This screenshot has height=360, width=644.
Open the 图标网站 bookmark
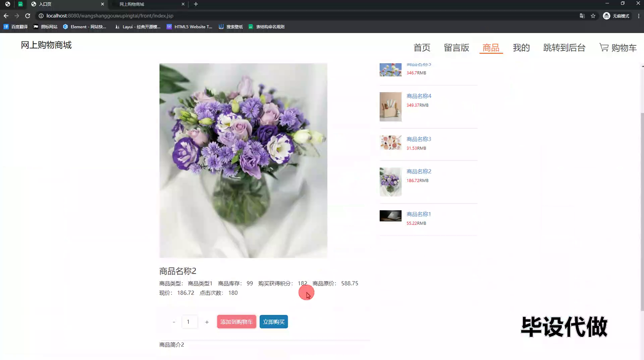[45, 27]
